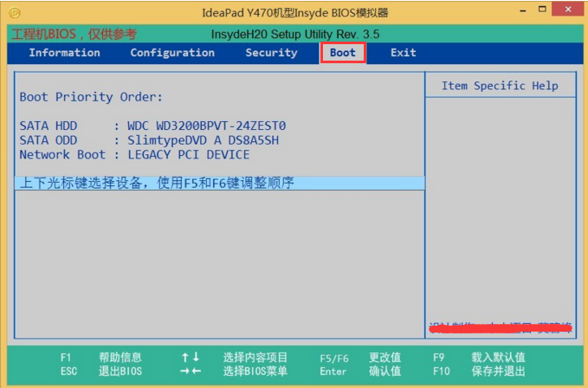Image resolution: width=588 pixels, height=388 pixels.
Task: Select the SATA HDD boot device row
Action: 152,126
